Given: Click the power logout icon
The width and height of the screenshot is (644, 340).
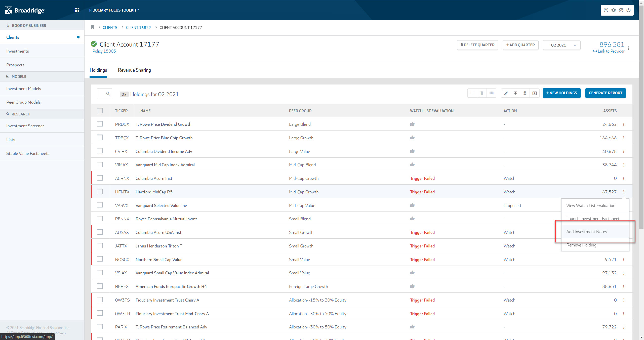Looking at the screenshot, I should 628,10.
